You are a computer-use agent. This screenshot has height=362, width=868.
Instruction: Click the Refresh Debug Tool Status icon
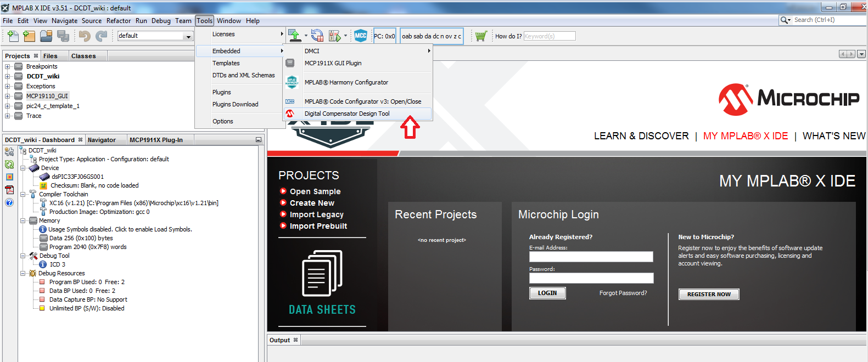pos(9,164)
